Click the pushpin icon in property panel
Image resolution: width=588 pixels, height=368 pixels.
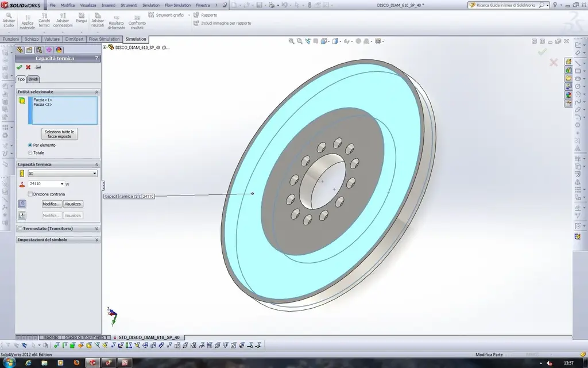pos(38,67)
